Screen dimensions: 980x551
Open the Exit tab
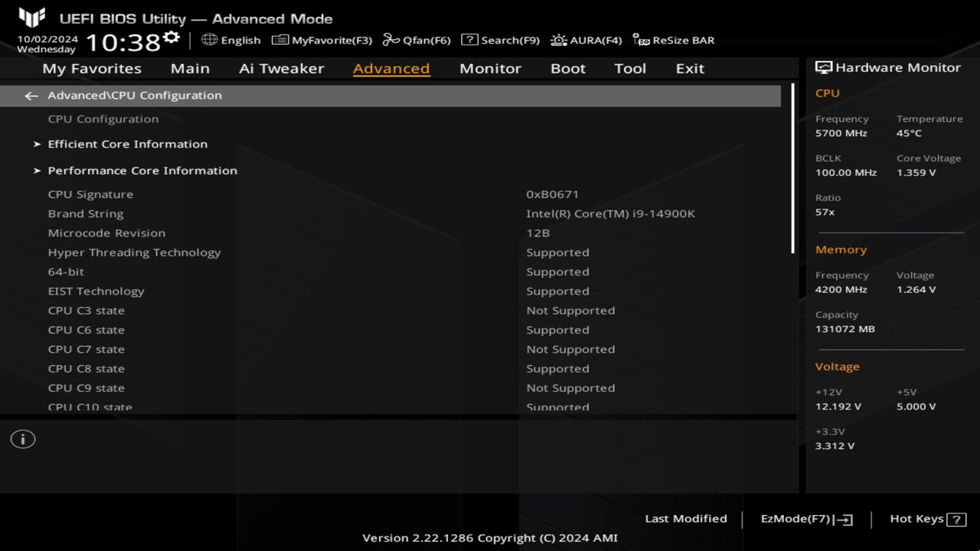[x=690, y=68]
